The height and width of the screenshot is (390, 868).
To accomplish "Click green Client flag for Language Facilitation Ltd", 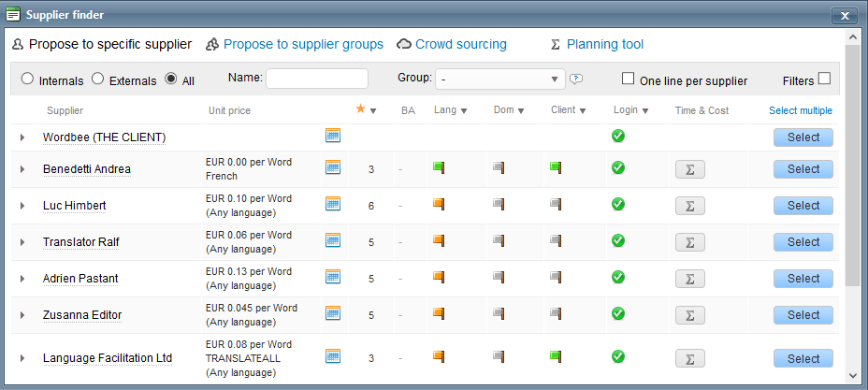I will tap(556, 356).
